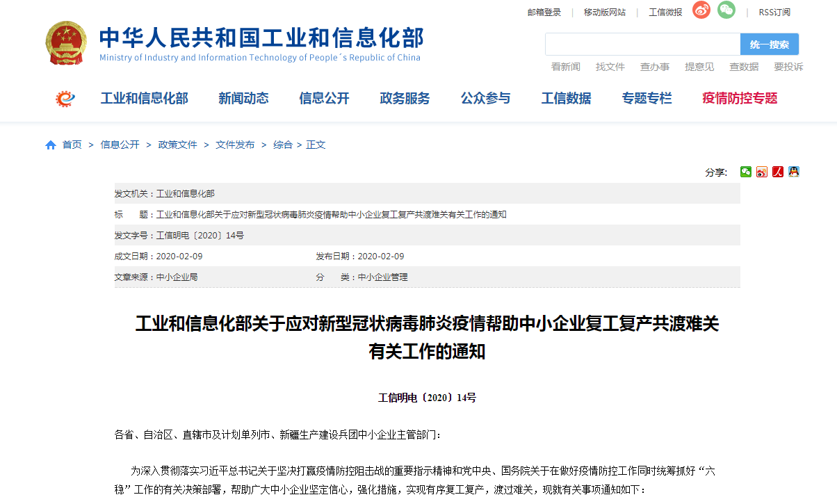
Task: Open the Weibo icon next to 工信微报
Action: pyautogui.click(x=701, y=10)
